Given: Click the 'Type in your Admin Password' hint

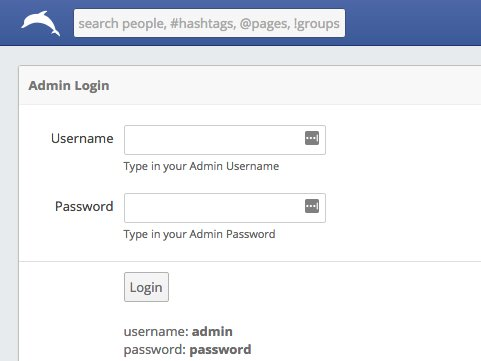Looking at the screenshot, I should click(199, 234).
